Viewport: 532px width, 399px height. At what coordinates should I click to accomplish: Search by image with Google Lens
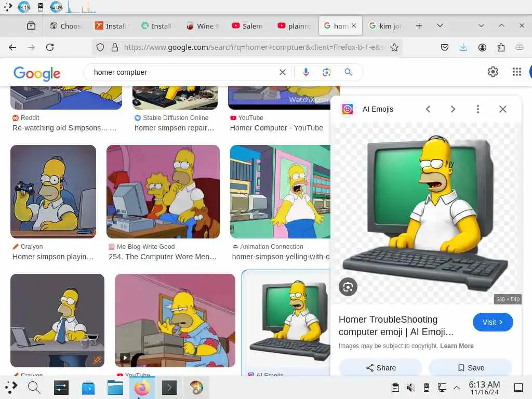(x=326, y=72)
